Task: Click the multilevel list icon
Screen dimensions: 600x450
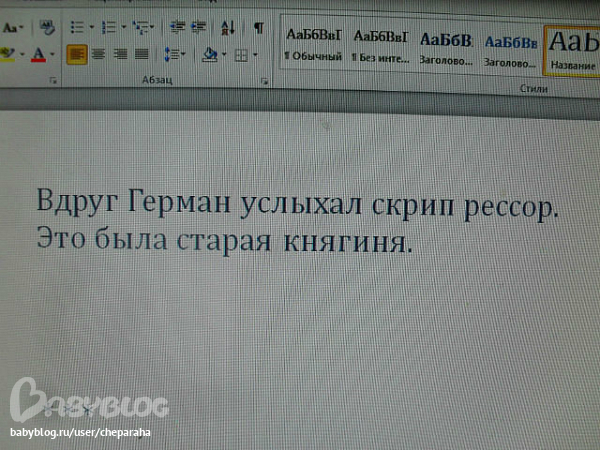Action: point(139,27)
